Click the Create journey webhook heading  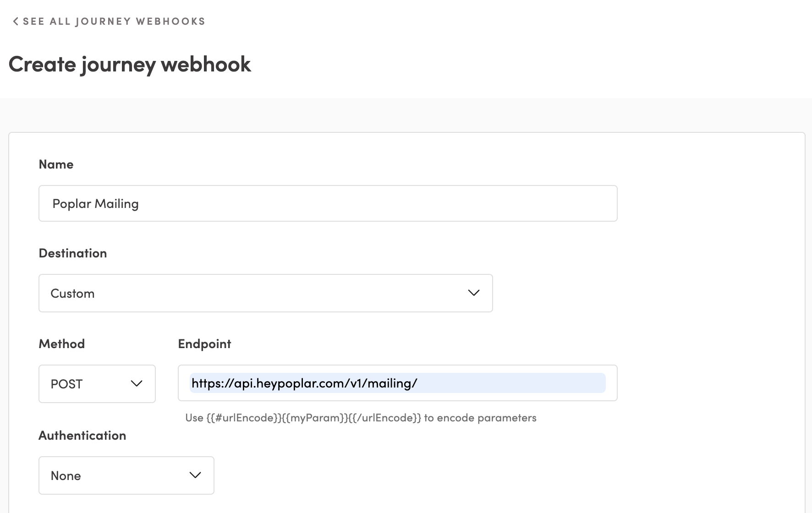(130, 64)
